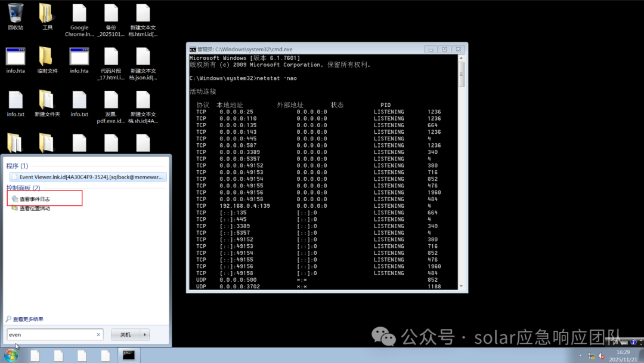The image size is (644, 363).
Task: Open 查看位置活动 control panel result
Action: [35, 208]
